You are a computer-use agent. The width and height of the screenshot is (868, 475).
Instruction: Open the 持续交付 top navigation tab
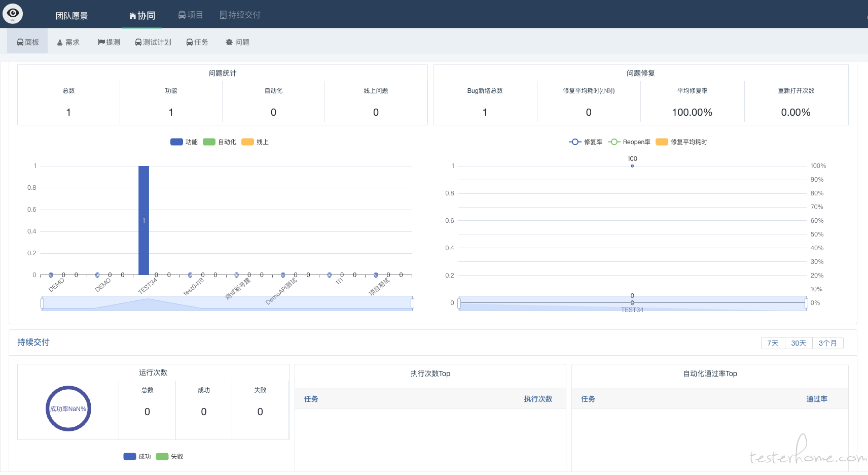(x=240, y=15)
